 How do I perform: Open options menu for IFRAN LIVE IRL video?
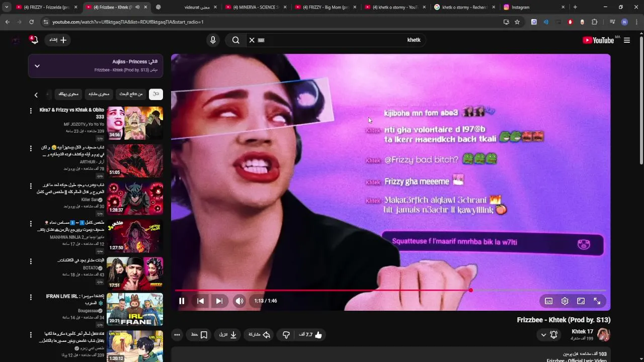tap(31, 298)
